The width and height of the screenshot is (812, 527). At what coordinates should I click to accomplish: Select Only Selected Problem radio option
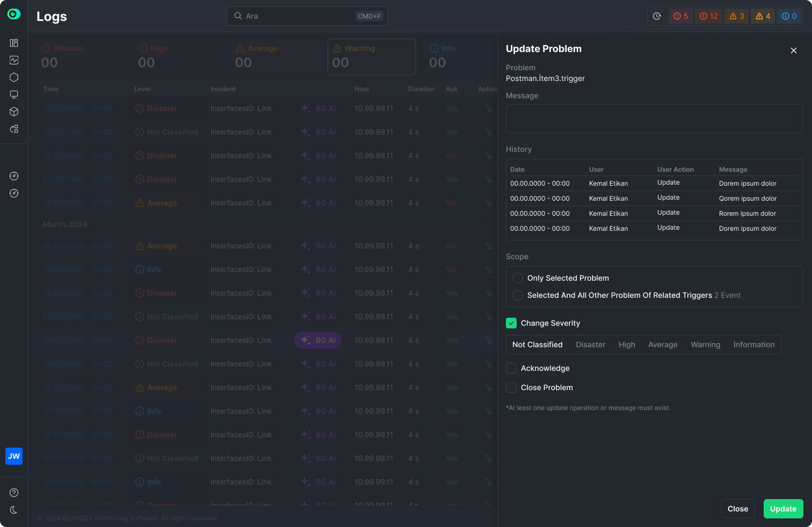click(518, 278)
